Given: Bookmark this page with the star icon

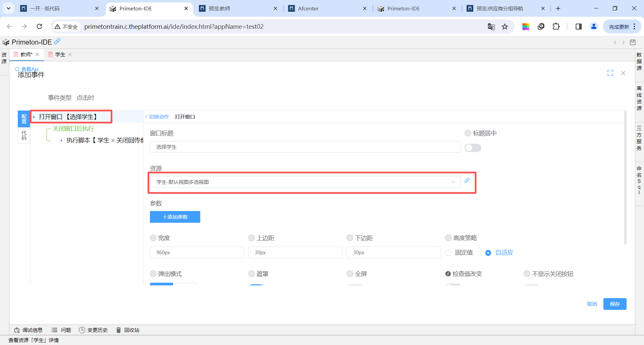Looking at the screenshot, I should (x=505, y=27).
